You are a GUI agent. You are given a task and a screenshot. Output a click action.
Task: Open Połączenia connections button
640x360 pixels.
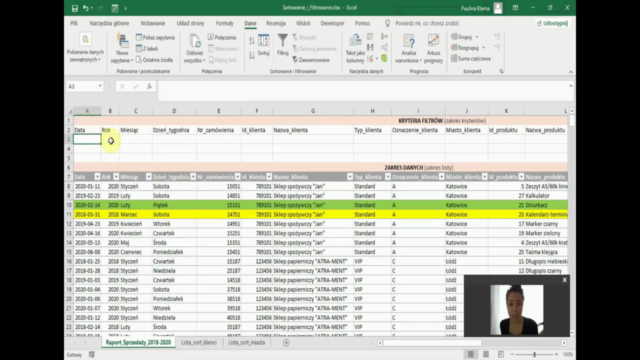click(222, 38)
